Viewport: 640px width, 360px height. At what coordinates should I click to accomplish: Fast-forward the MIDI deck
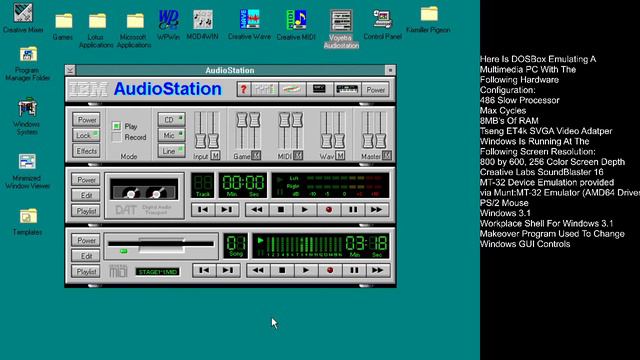click(378, 270)
